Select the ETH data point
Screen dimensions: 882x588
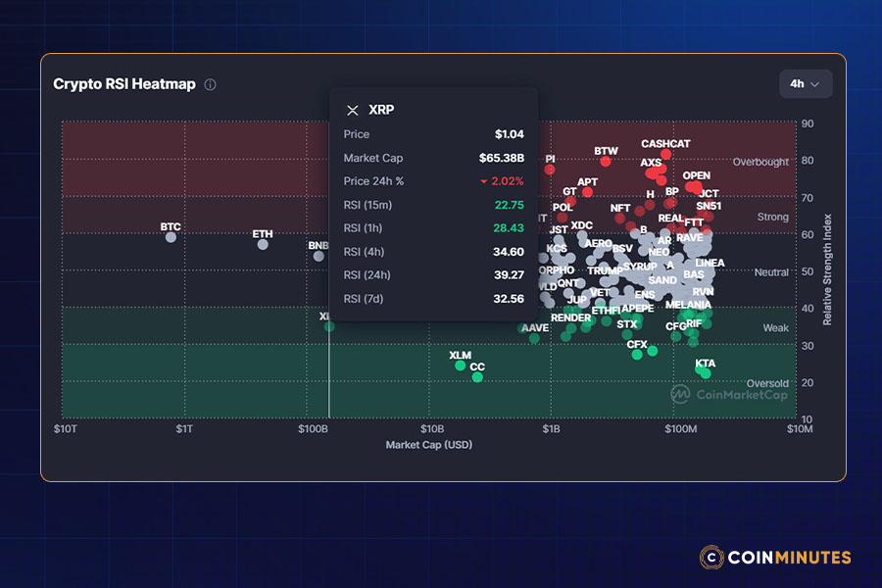pyautogui.click(x=263, y=244)
